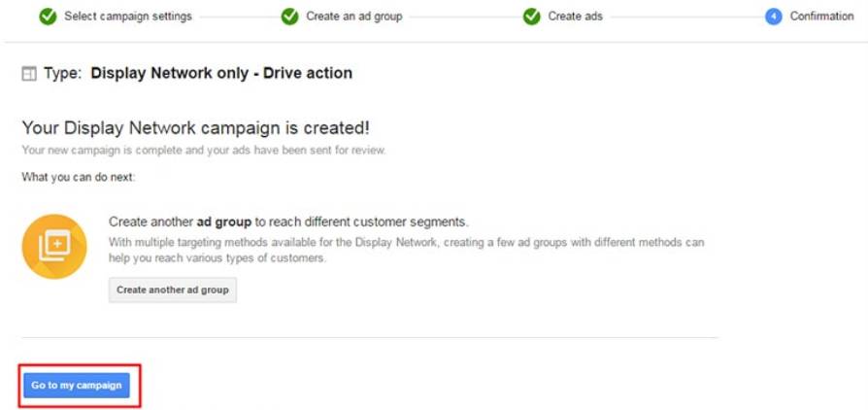Image resolution: width=868 pixels, height=410 pixels.
Task: Click the Display Network only - Drive action text
Action: (221, 74)
